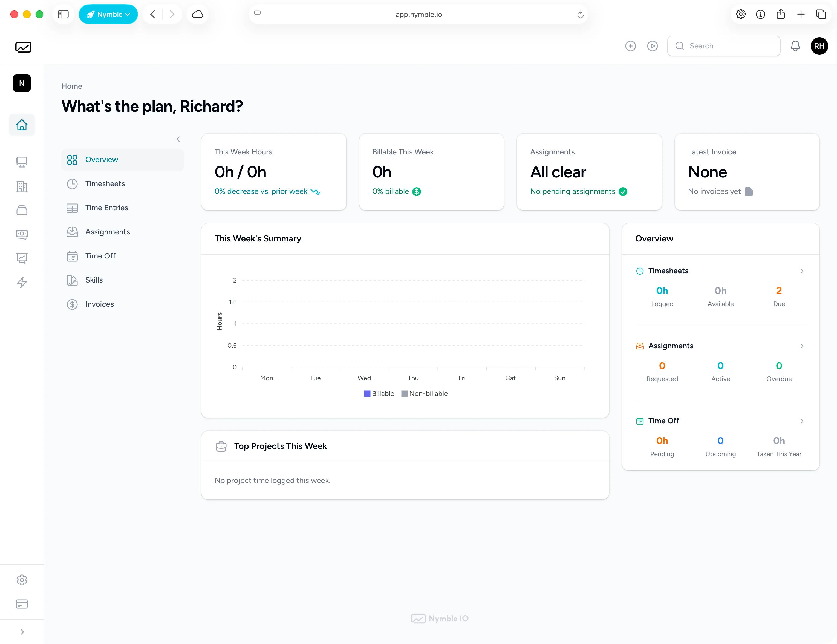
Task: Click inside the Search field
Action: click(x=724, y=46)
